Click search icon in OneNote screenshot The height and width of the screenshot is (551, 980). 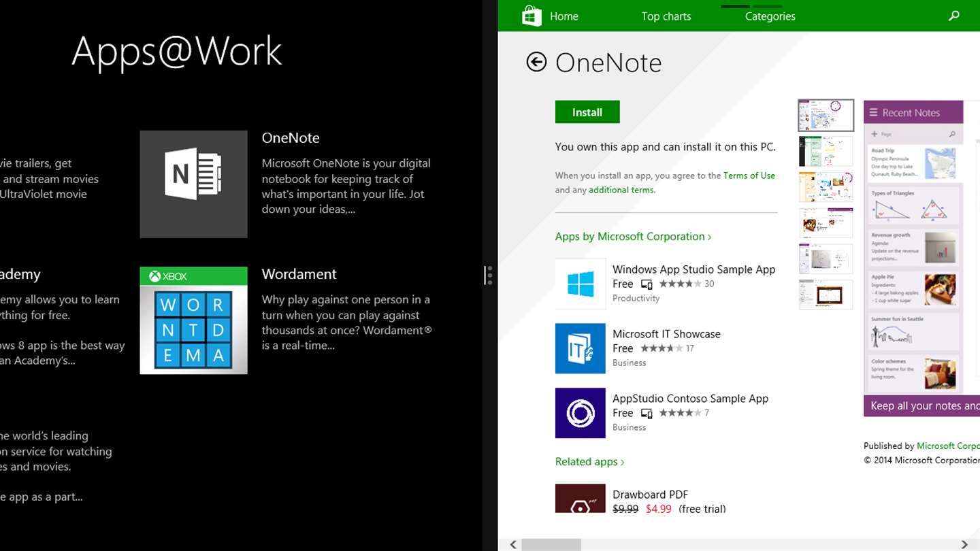pos(952,134)
